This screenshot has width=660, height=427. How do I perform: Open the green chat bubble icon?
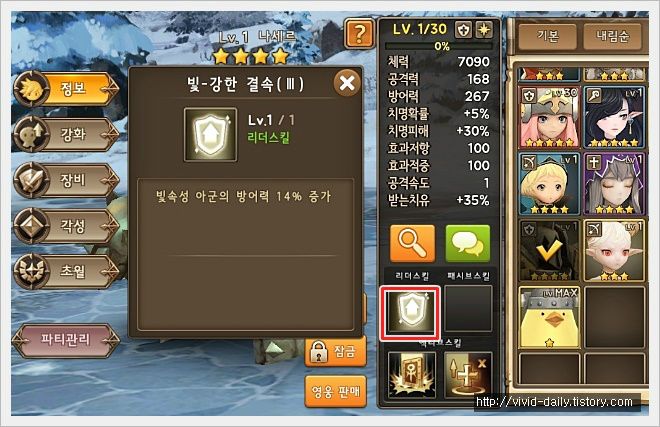tap(468, 243)
